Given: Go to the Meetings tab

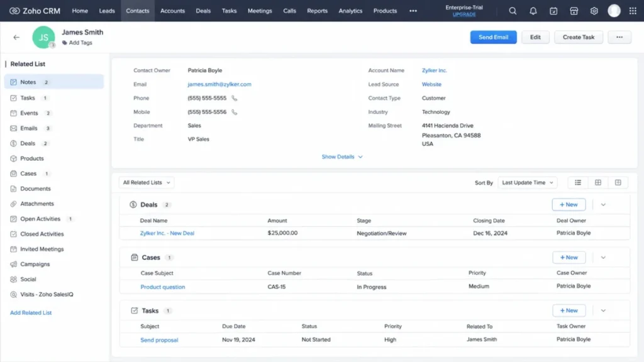Looking at the screenshot, I should coord(260,11).
